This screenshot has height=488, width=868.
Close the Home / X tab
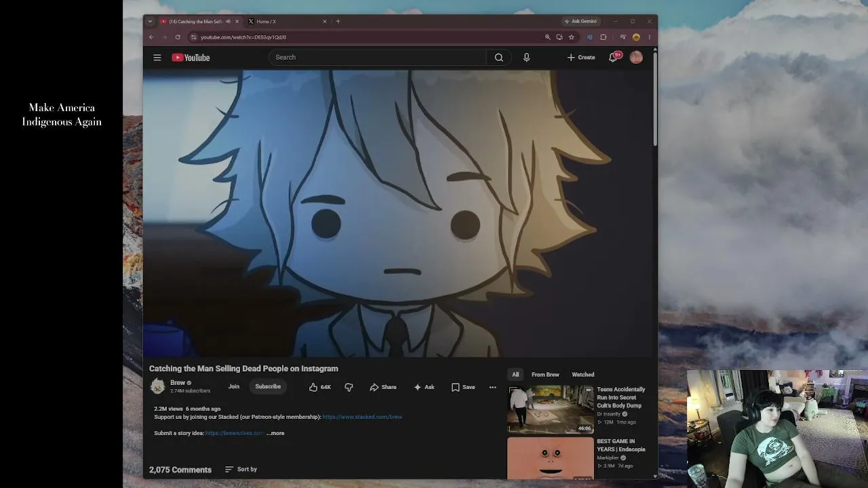324,22
